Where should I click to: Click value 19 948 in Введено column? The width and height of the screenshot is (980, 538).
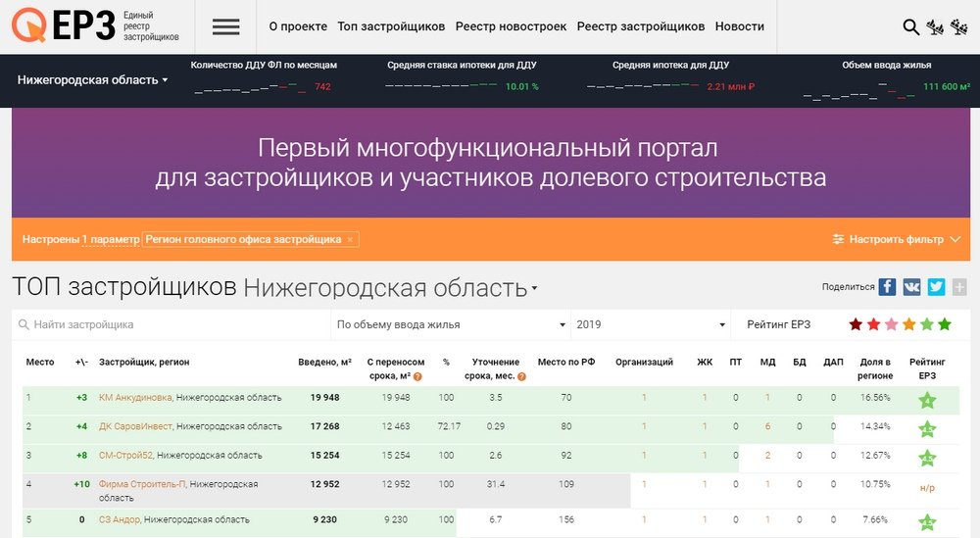[x=325, y=398]
